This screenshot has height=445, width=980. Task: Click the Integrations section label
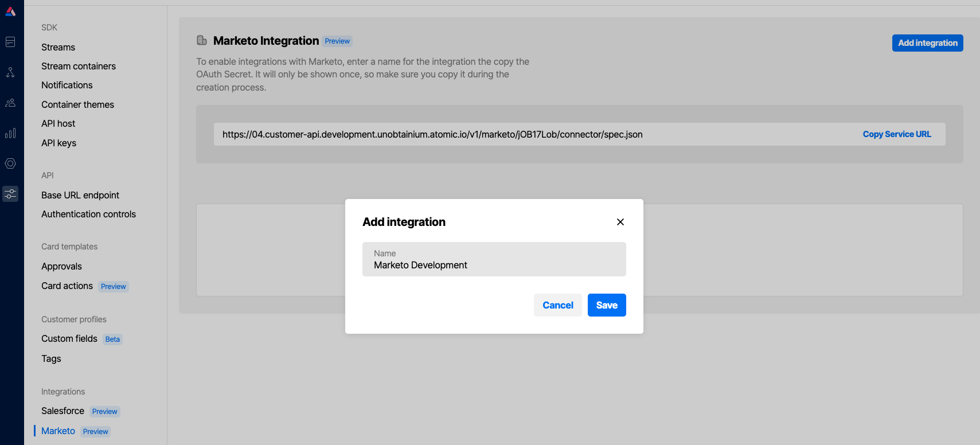click(x=63, y=392)
